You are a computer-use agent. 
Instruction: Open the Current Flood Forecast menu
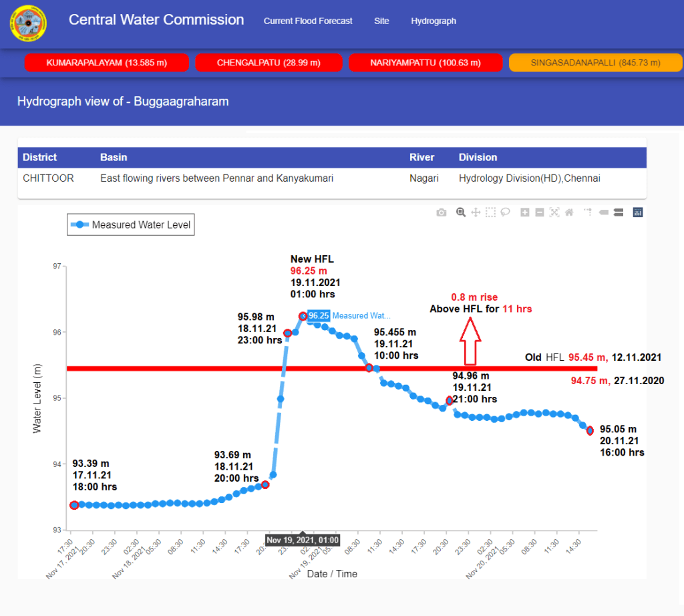point(308,21)
